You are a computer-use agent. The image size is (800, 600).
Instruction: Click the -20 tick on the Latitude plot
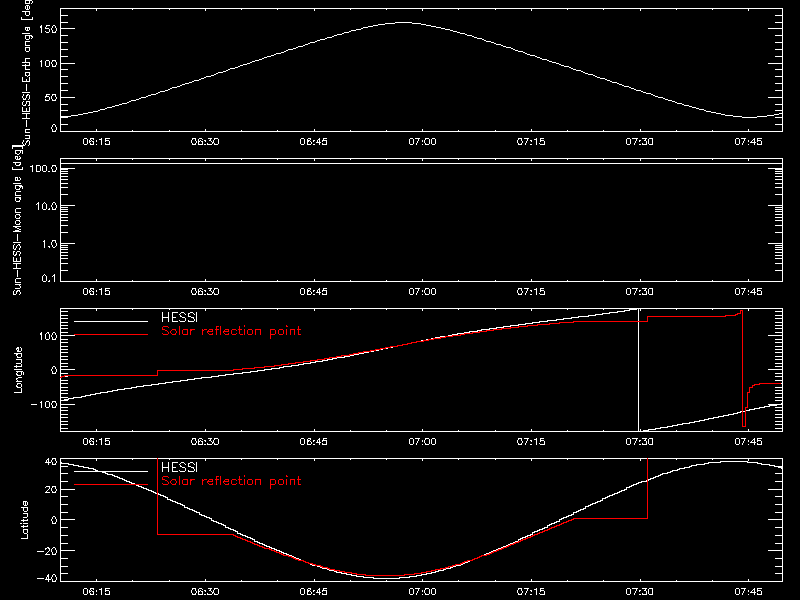coord(47,551)
